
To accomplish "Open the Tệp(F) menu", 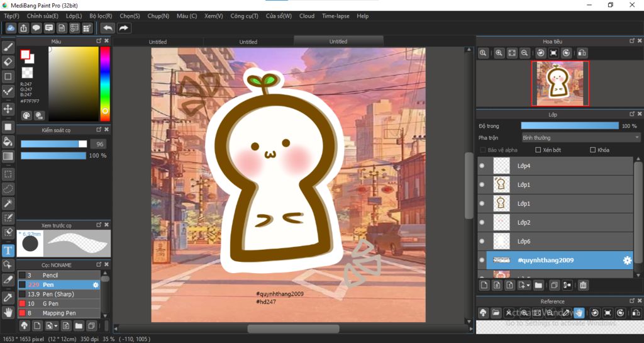I will pos(11,16).
